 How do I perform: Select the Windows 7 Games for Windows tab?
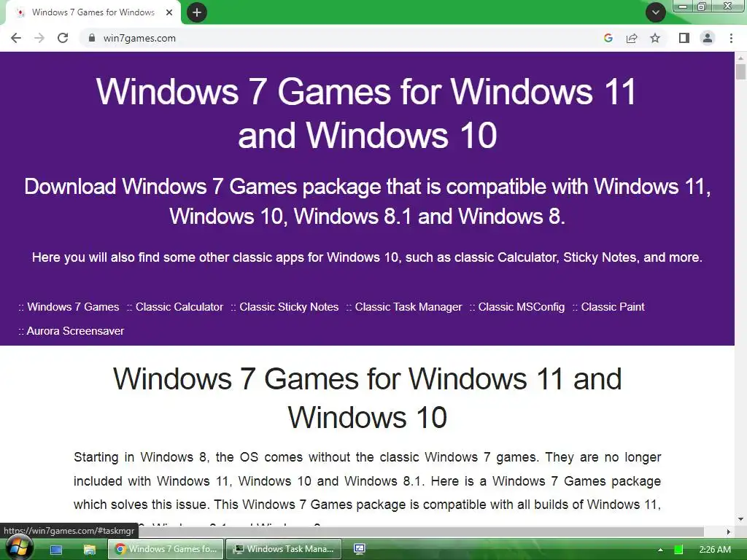[93, 12]
